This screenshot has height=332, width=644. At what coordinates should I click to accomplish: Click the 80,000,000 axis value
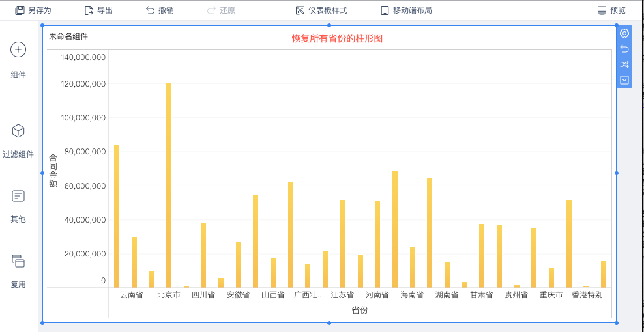85,152
